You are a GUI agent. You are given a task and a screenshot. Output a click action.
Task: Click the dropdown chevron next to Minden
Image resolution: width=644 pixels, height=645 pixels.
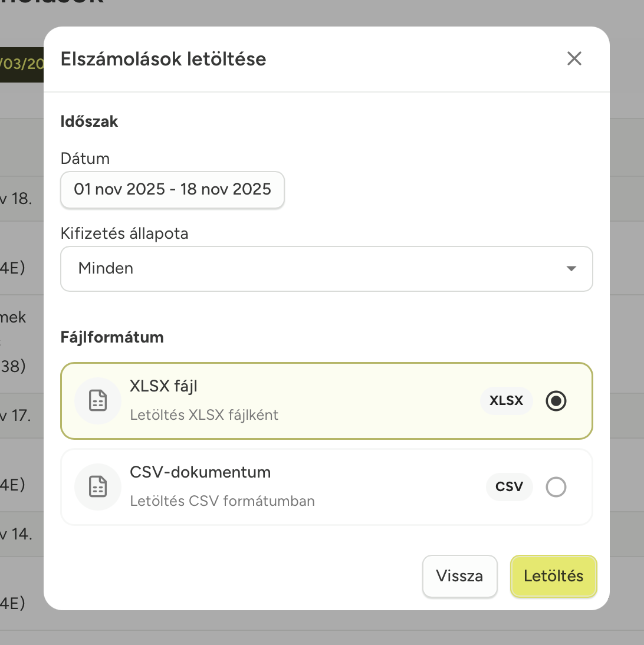pos(570,269)
